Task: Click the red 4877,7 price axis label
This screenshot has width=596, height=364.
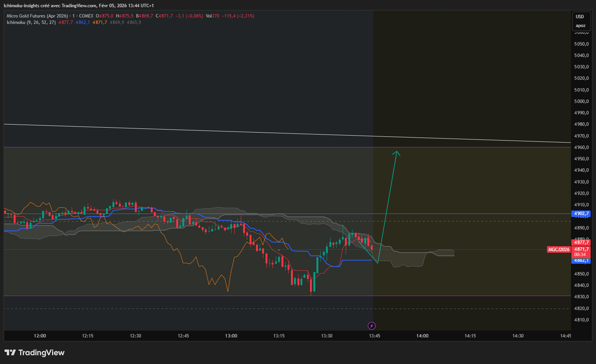Action: pos(581,242)
